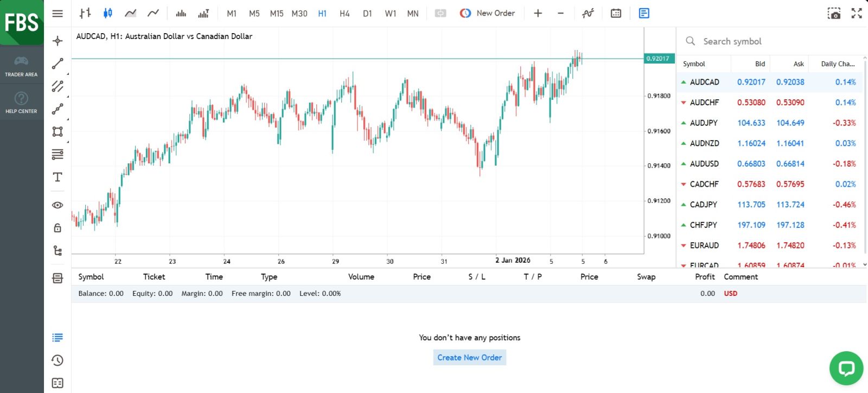
Task: Select the crosshair cursor tool
Action: [58, 41]
